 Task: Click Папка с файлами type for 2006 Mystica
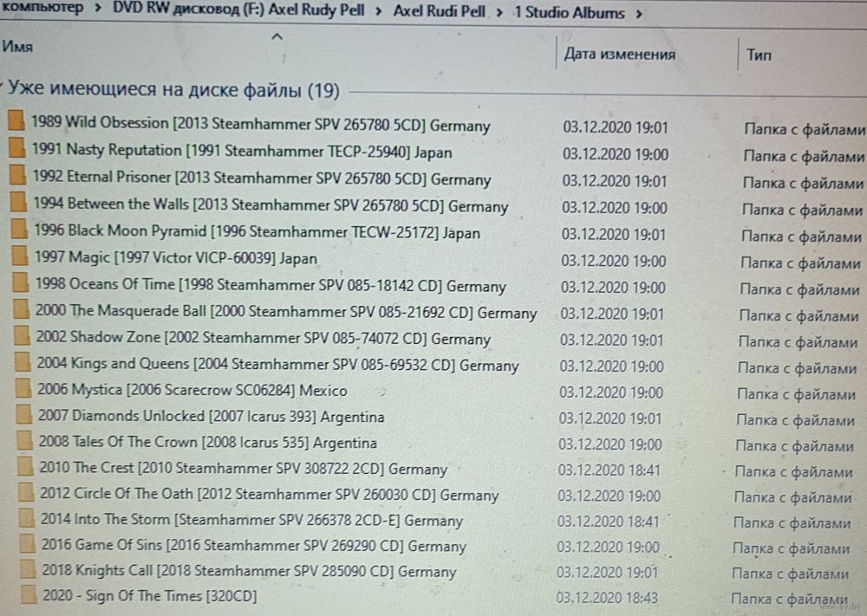click(x=796, y=394)
